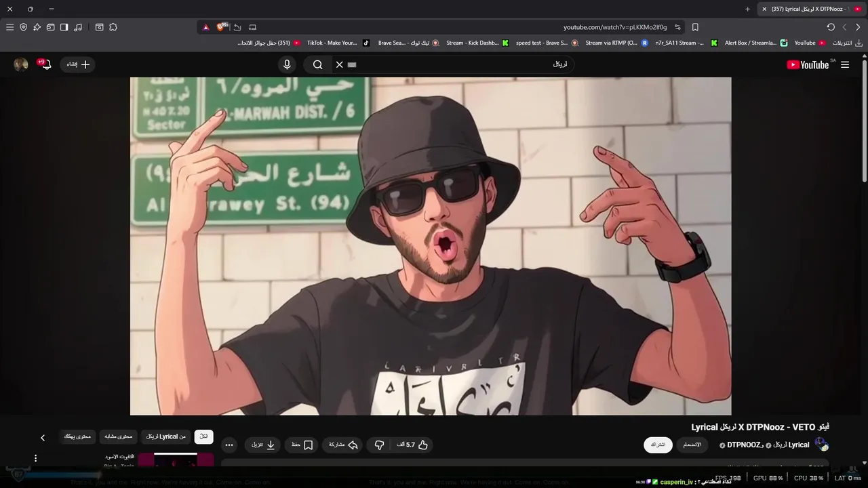Open the Brave main hamburger menu
868x488 pixels.
[9, 27]
